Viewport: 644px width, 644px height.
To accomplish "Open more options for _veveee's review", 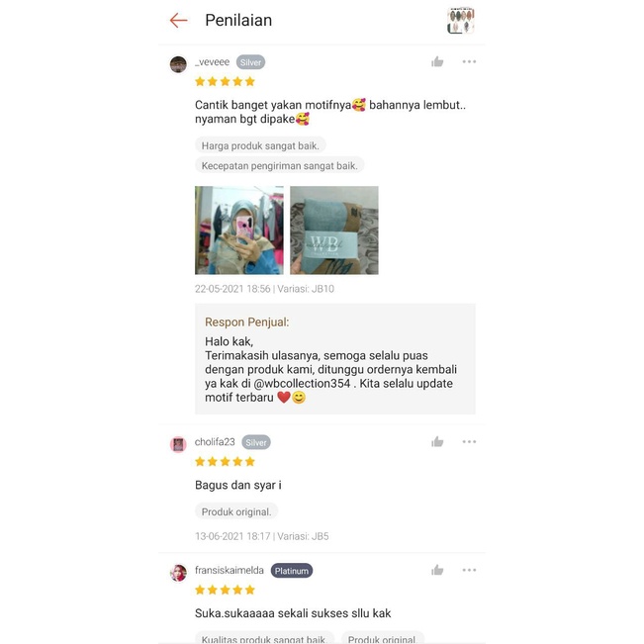I will point(469,61).
